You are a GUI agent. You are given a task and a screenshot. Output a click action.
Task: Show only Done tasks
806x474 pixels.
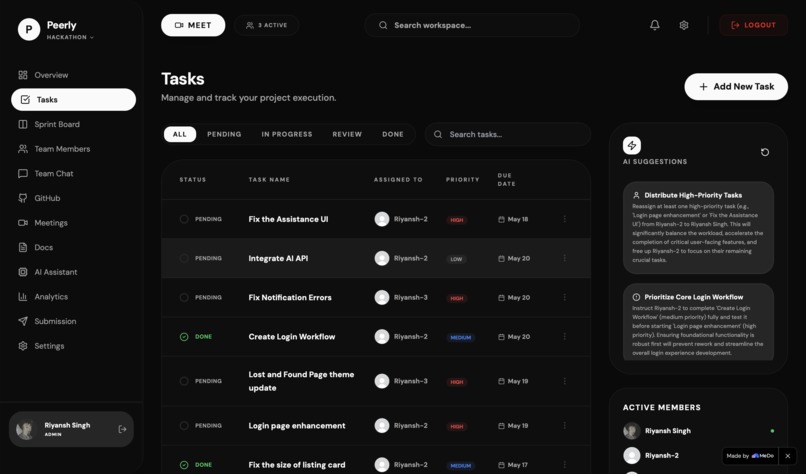[393, 134]
